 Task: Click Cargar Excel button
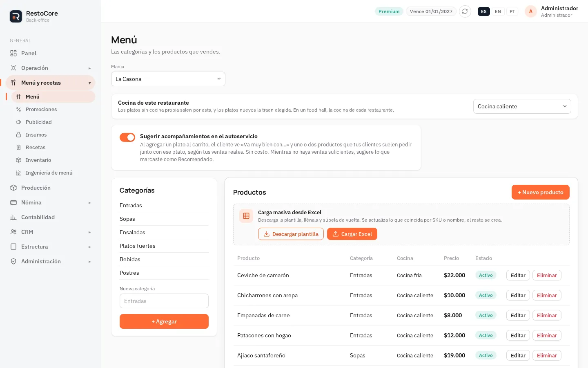point(352,234)
